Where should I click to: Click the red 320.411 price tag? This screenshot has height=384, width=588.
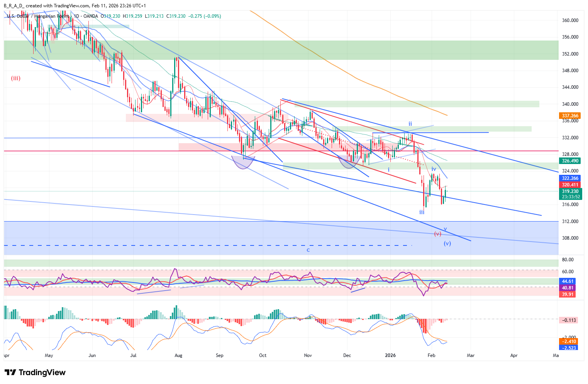click(x=570, y=185)
